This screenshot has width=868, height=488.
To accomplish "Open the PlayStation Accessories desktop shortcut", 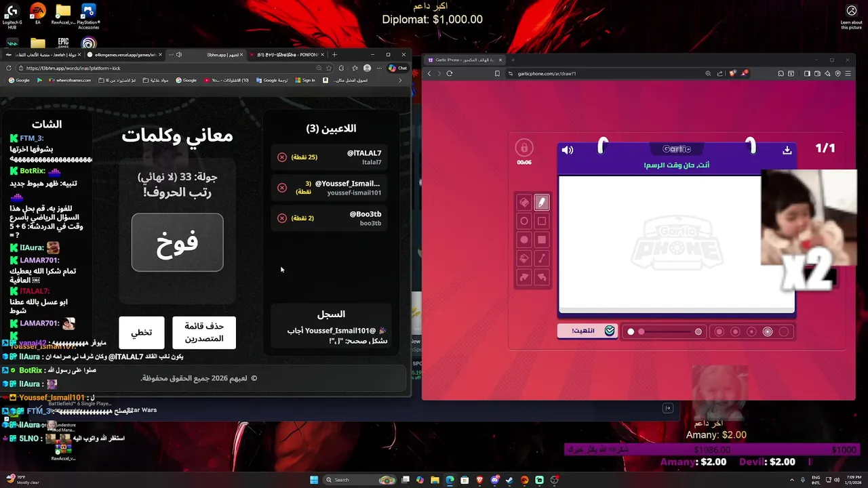I will coord(88,16).
